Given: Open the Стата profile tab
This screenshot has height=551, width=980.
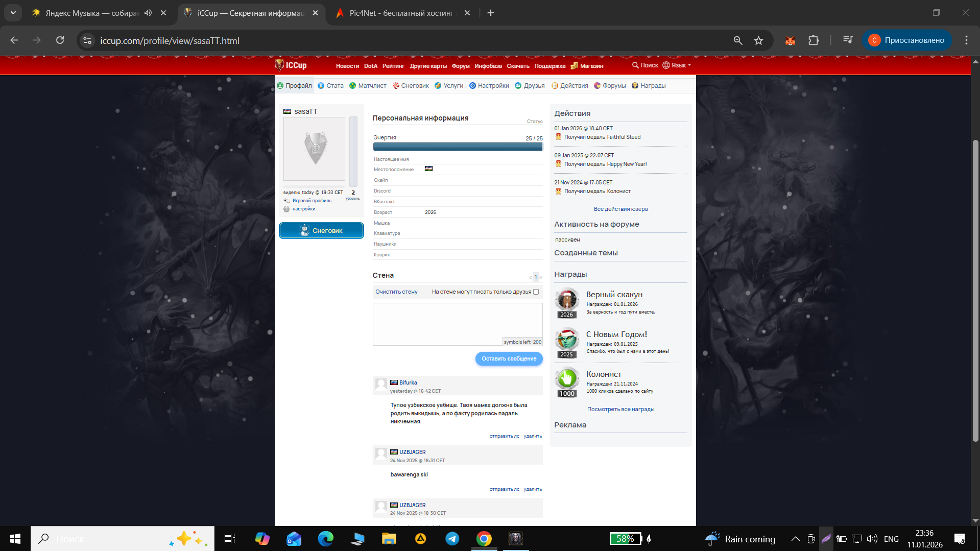Looking at the screenshot, I should click(x=330, y=86).
